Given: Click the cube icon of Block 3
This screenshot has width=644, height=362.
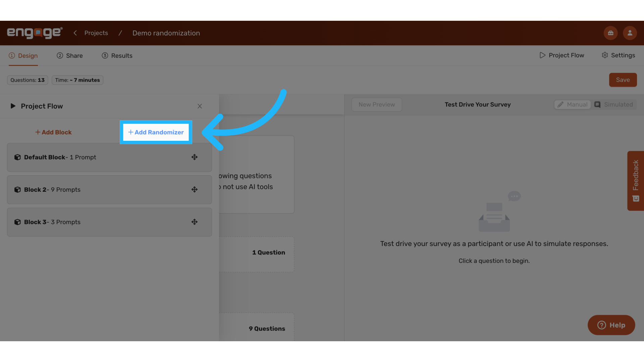Looking at the screenshot, I should pyautogui.click(x=17, y=222).
